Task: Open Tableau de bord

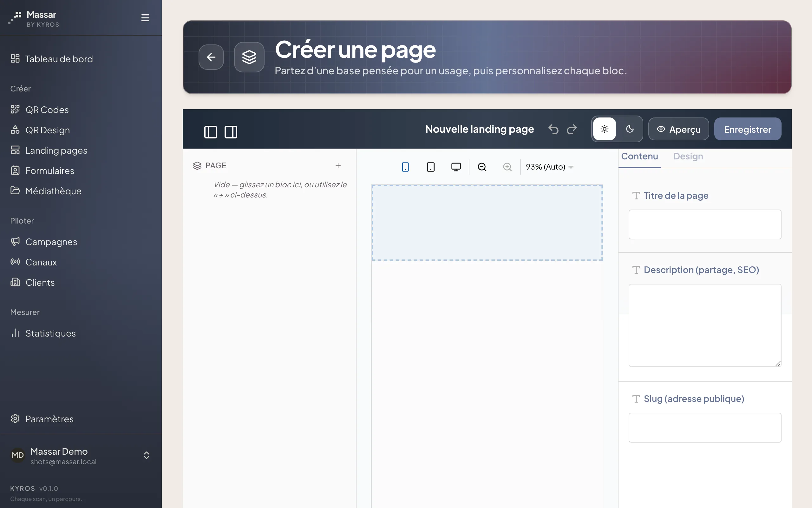Action: tap(81, 59)
